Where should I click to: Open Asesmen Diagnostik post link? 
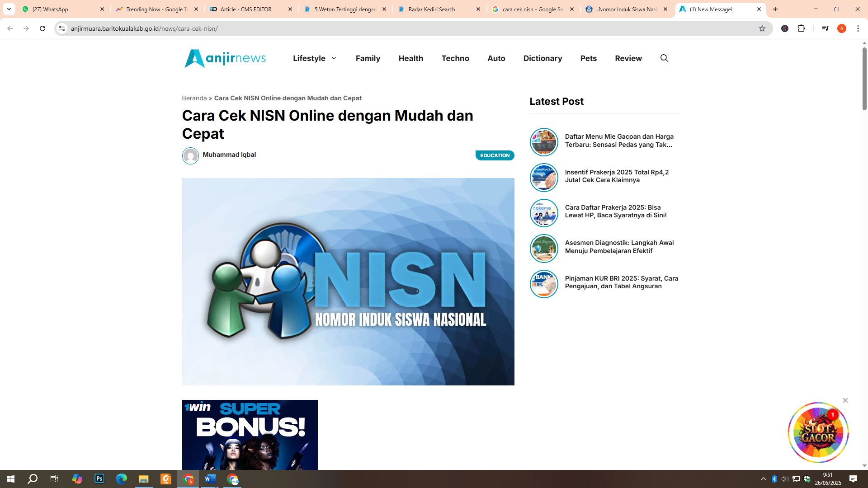point(619,247)
